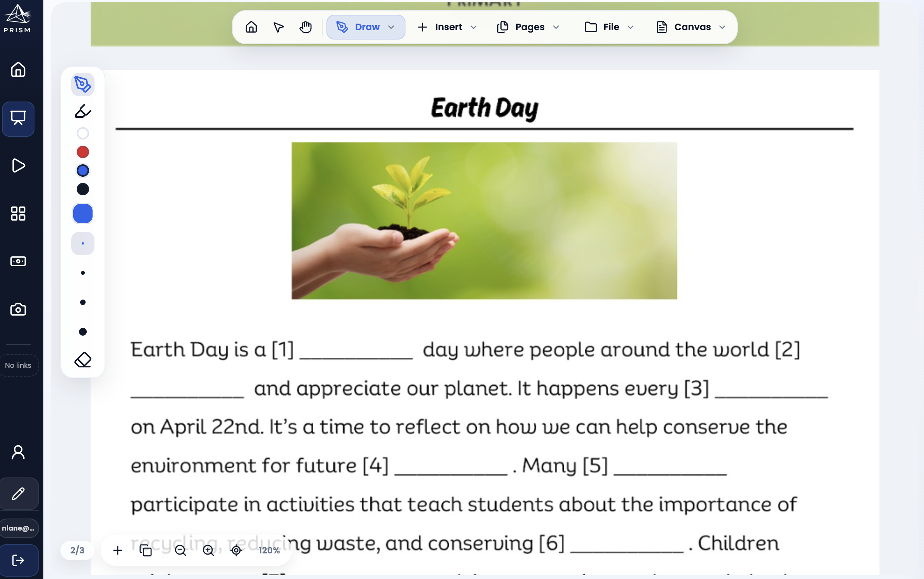
Task: Click the 2/3 page indicator
Action: pos(77,550)
